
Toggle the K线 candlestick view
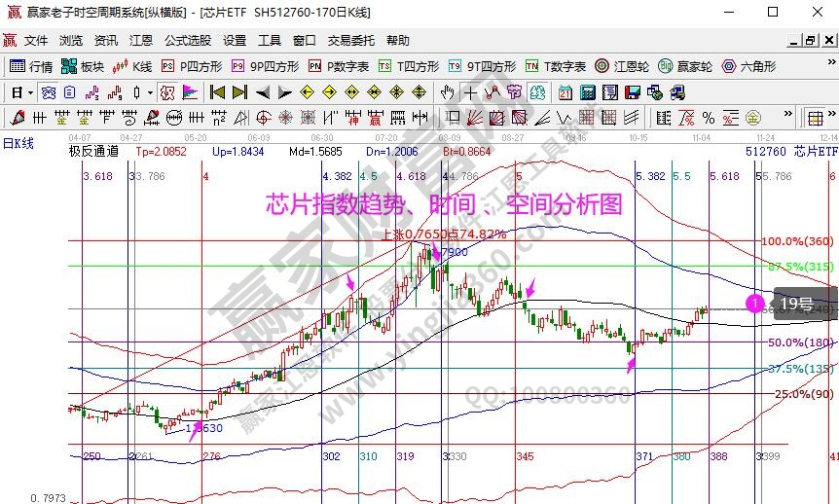point(133,66)
